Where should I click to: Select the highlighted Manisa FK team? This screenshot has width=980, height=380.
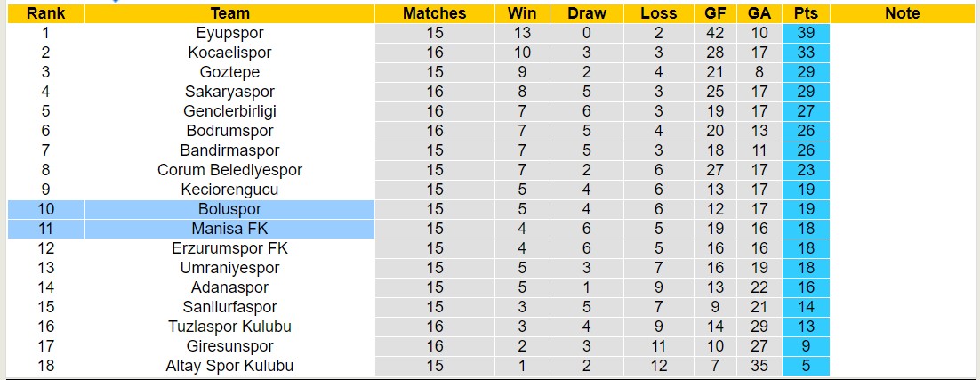[x=230, y=229]
